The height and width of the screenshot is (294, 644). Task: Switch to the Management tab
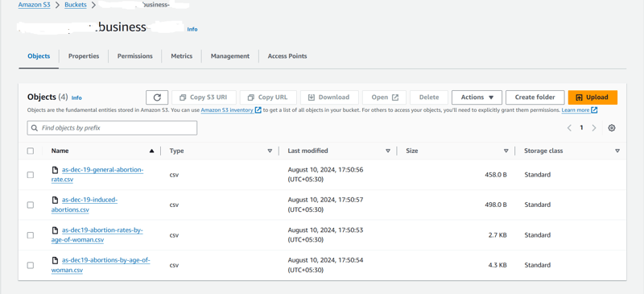click(x=230, y=56)
